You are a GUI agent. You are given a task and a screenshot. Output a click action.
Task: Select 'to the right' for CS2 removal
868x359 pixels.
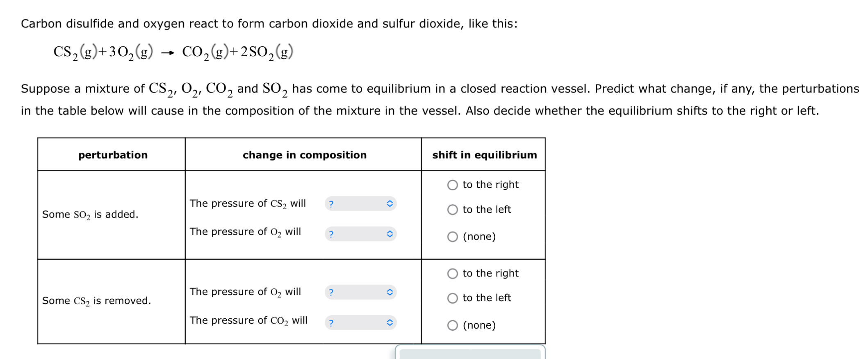452,273
